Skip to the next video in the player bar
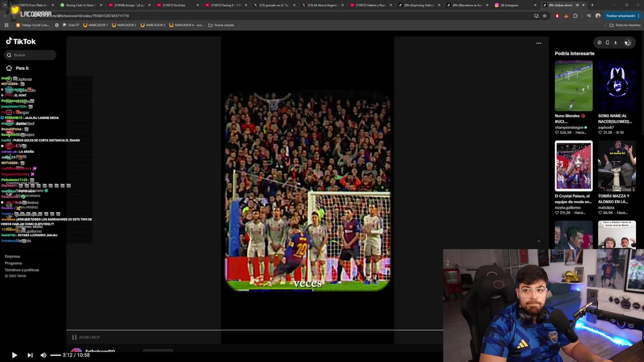This screenshot has height=362, width=644. click(x=30, y=355)
